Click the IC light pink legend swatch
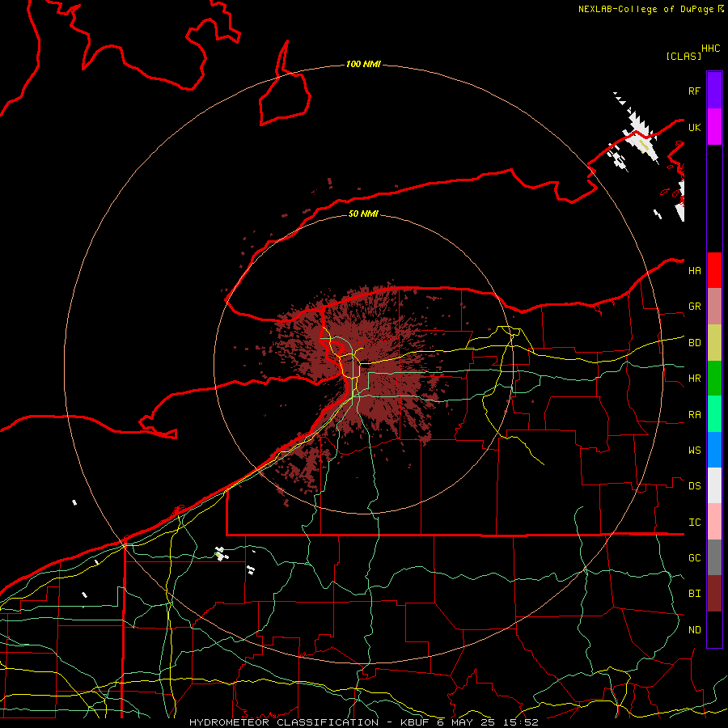 tap(714, 522)
